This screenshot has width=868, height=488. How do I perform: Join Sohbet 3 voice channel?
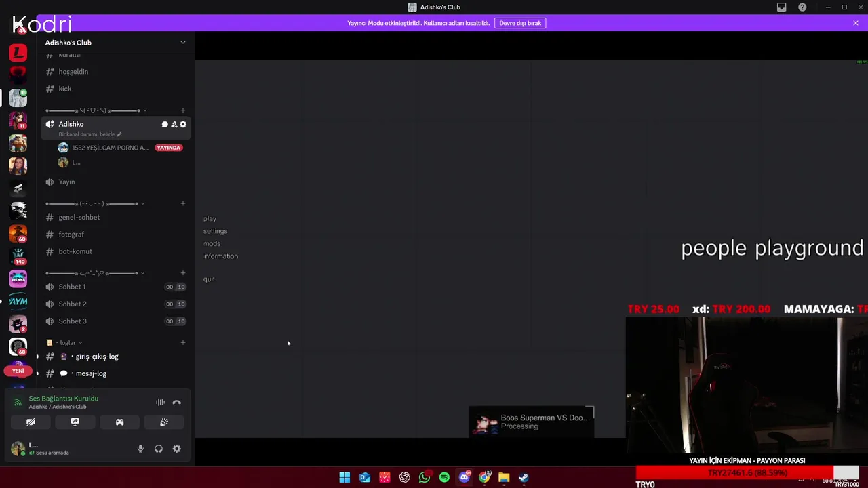(115, 321)
